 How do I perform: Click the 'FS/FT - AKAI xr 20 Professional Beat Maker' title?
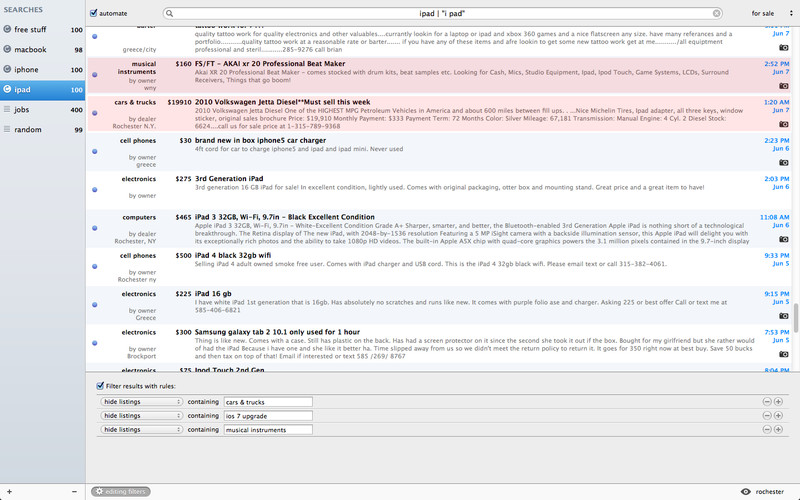270,64
